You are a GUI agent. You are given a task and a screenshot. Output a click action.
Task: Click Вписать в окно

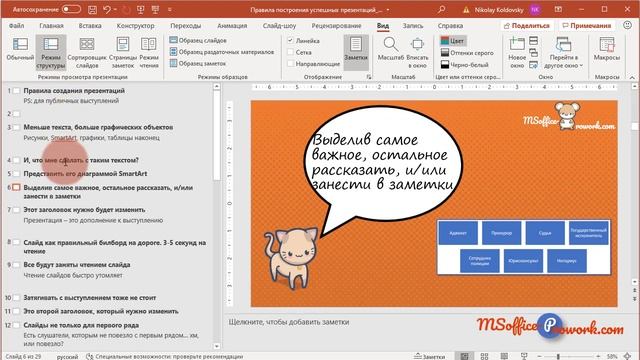tap(417, 53)
